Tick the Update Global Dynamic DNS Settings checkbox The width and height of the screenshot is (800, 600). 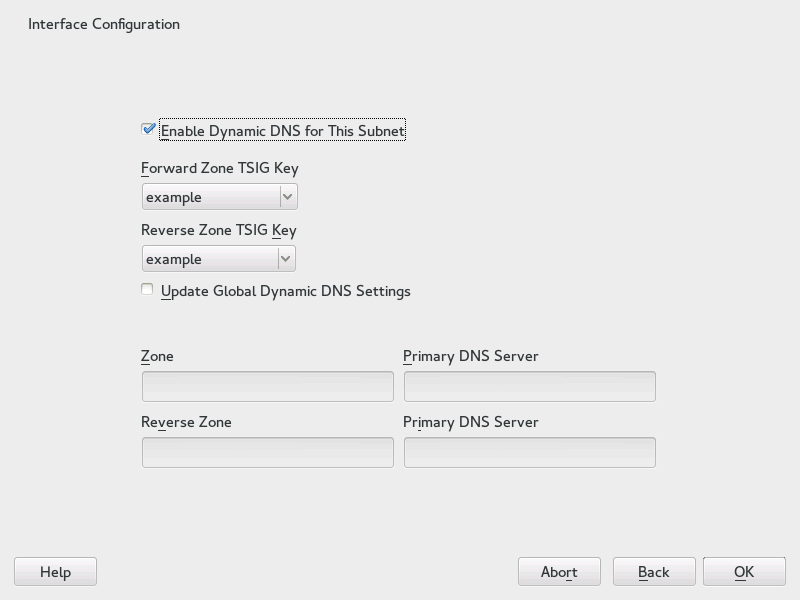(148, 290)
